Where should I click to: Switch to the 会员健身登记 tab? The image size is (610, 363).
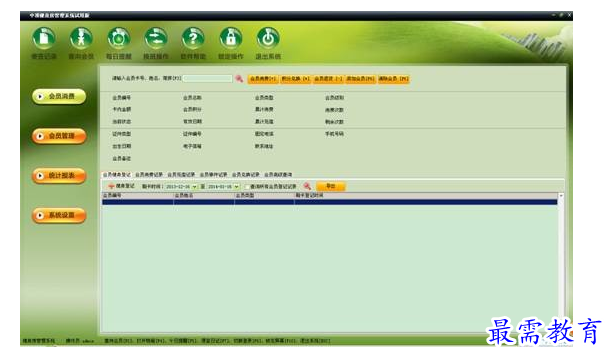coord(117,175)
